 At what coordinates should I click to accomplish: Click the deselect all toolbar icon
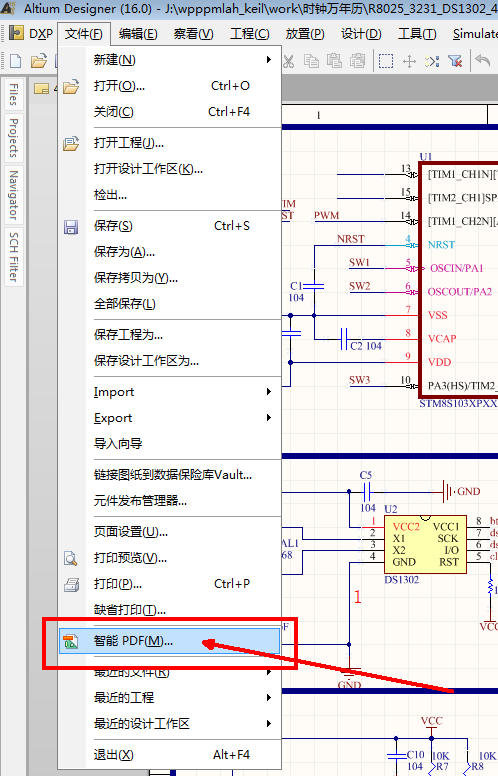[432, 61]
